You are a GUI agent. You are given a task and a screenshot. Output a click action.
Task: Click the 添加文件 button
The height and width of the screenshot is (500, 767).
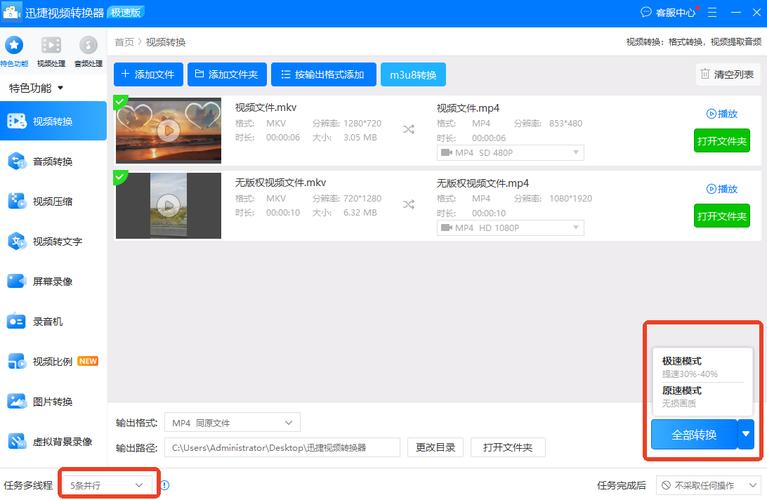[148, 74]
